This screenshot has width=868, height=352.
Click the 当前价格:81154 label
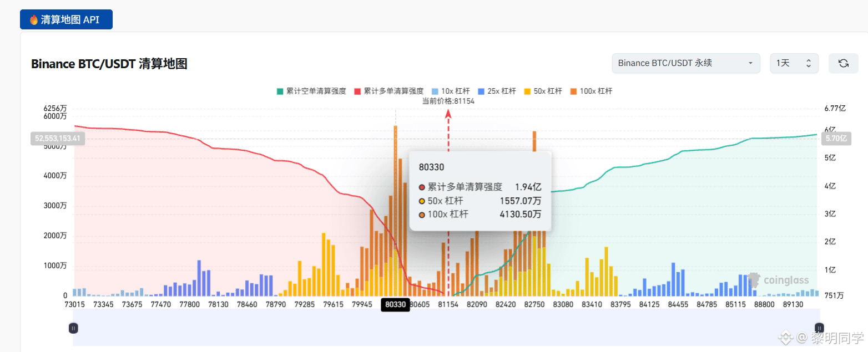point(448,101)
